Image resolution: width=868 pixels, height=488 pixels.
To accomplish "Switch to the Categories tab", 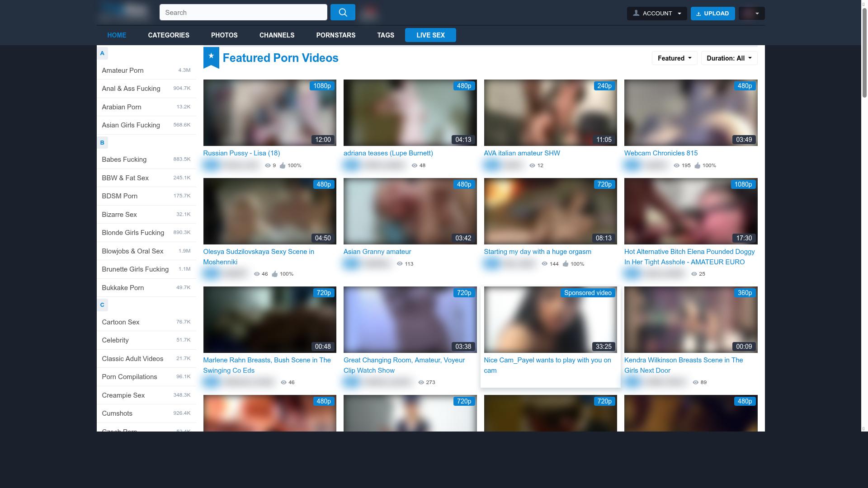I will 169,35.
